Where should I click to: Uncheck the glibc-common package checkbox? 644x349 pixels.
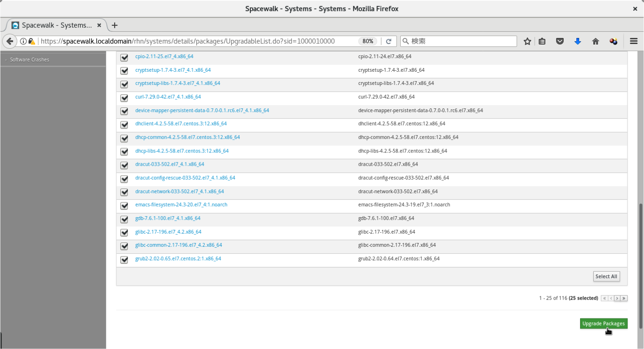(124, 246)
